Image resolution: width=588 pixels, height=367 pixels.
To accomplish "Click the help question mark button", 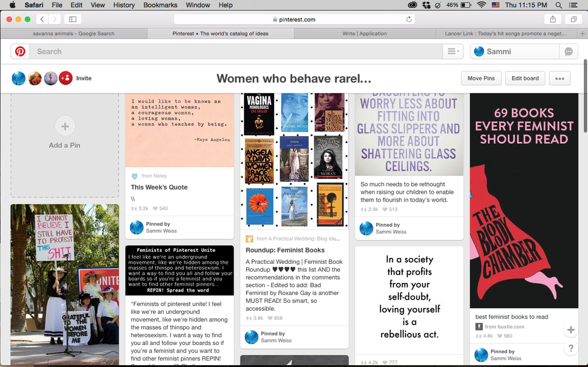I will [571, 348].
